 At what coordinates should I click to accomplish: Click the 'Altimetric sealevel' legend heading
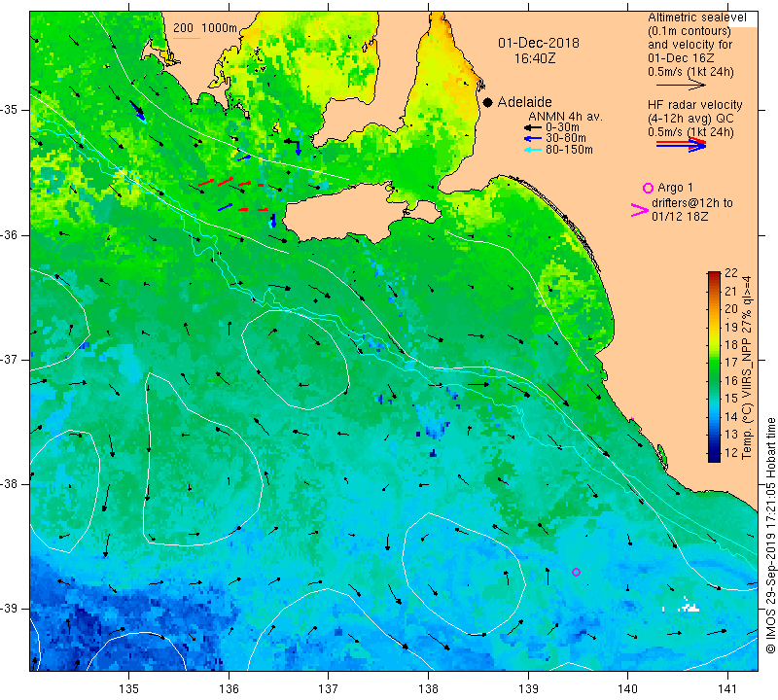[696, 17]
